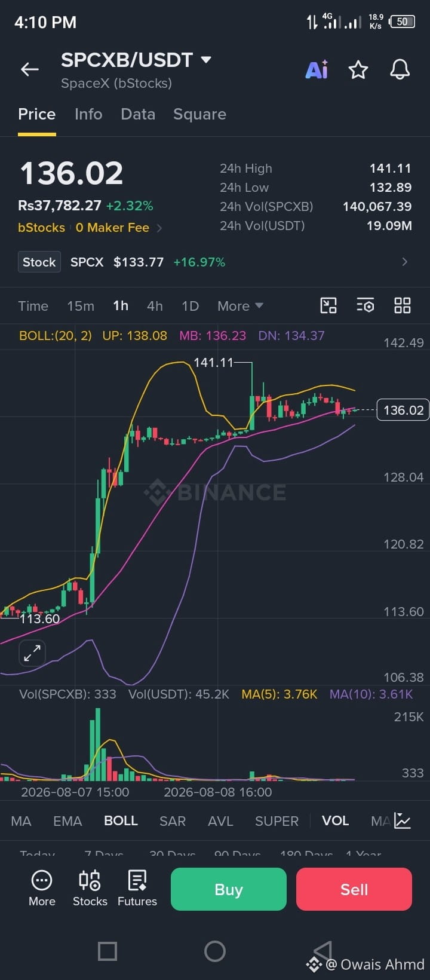Switch to the Info tab

click(88, 114)
